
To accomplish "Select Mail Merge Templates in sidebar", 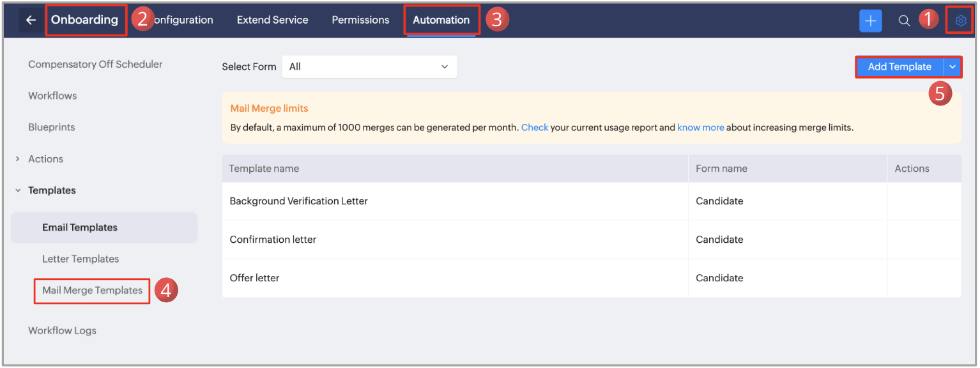I will [x=92, y=290].
